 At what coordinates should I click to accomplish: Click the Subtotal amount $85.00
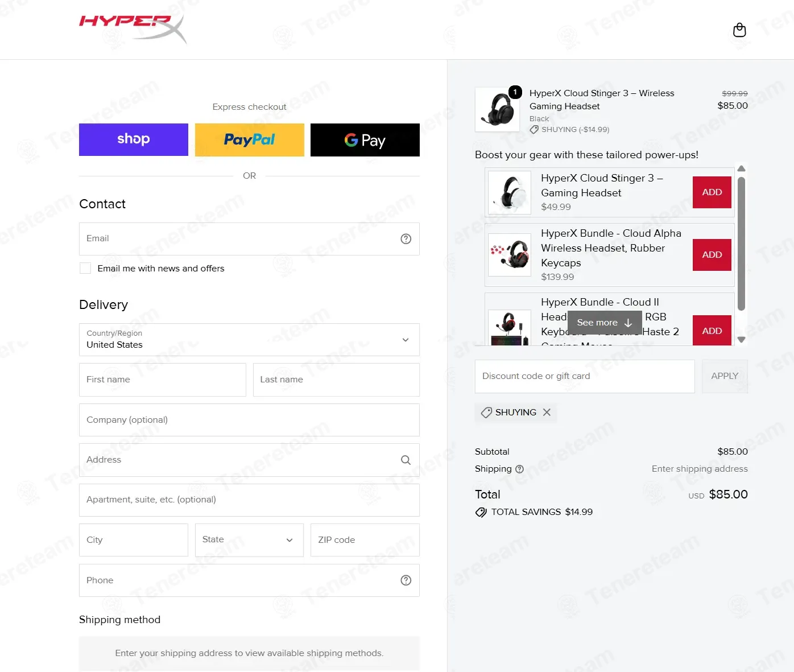coord(733,452)
